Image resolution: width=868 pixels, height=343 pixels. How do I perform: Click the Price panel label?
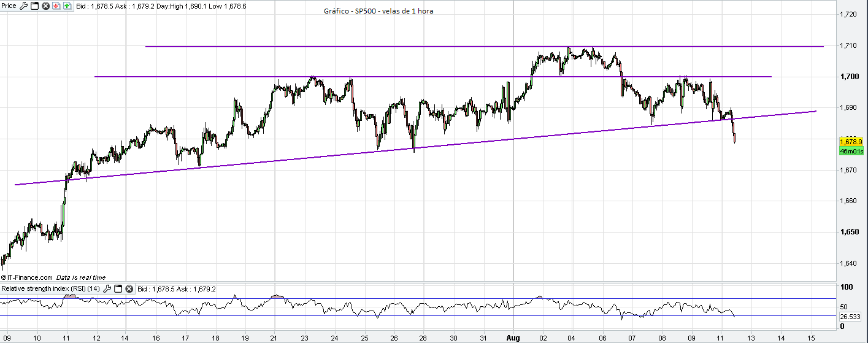pyautogui.click(x=9, y=6)
